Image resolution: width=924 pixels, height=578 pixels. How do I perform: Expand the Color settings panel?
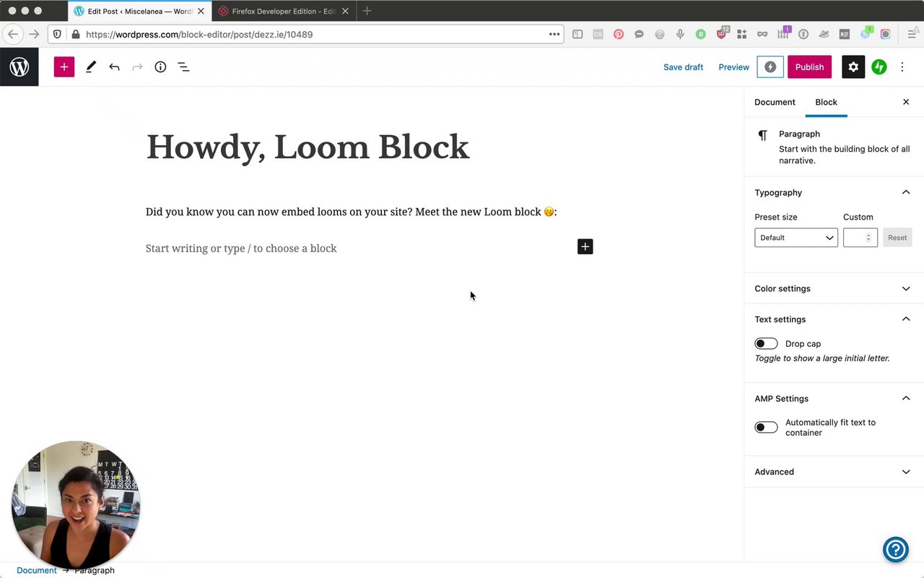coord(906,288)
